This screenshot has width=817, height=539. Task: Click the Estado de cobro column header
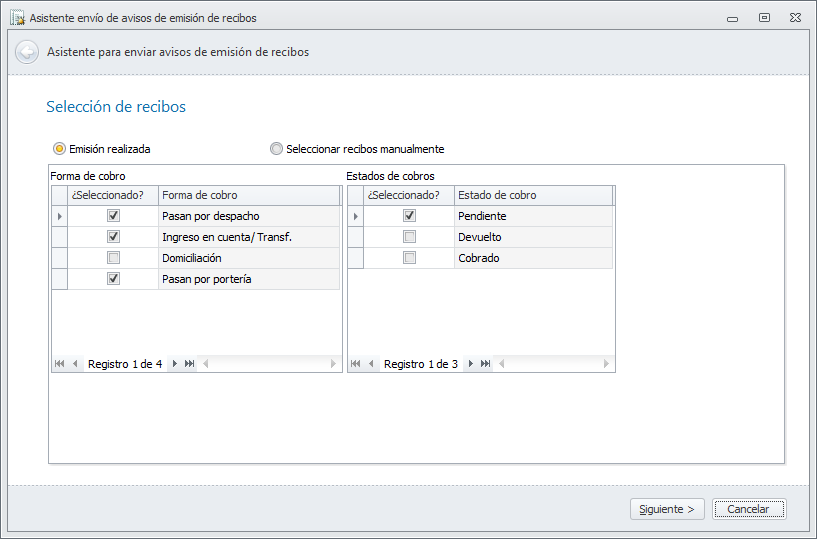[532, 195]
